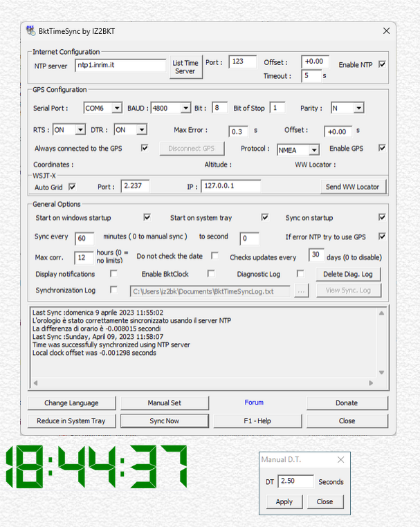This screenshot has height=527, width=420.
Task: Close the Manual D.T. dialog with X
Action: coord(340,460)
